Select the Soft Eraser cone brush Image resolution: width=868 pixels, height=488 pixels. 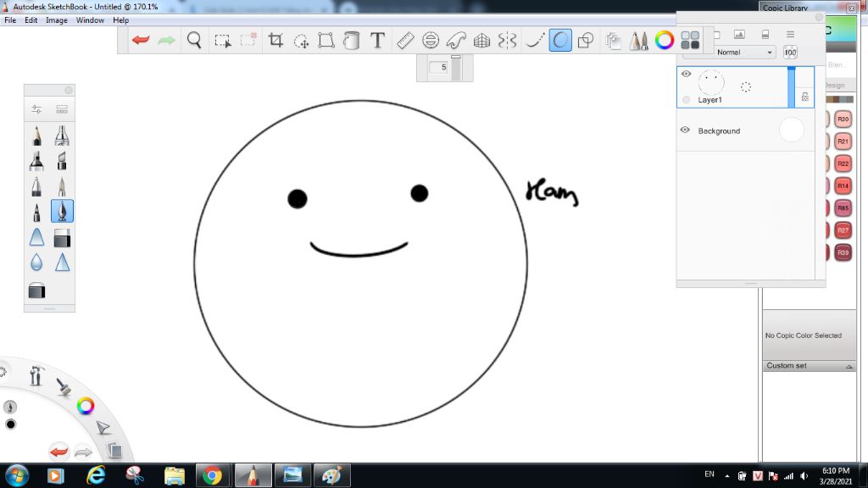[x=36, y=237]
